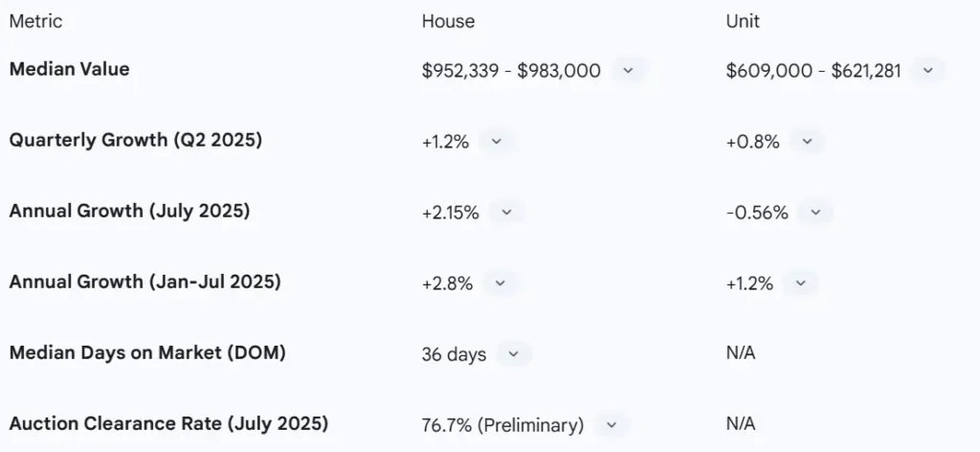This screenshot has height=452, width=980.
Task: Click the Metric column header
Action: click(x=35, y=21)
